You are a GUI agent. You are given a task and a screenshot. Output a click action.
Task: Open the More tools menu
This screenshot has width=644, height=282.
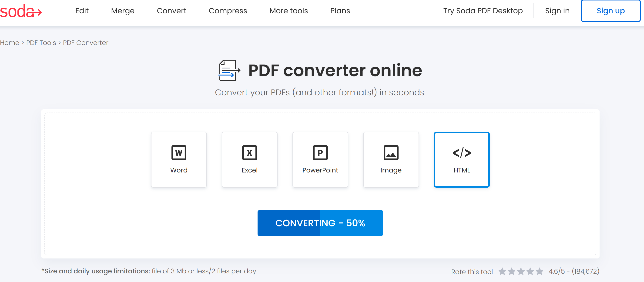[x=288, y=11]
